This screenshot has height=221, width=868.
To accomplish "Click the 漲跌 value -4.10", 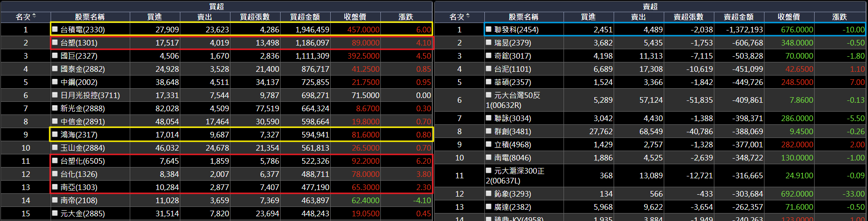I will coord(422,200).
